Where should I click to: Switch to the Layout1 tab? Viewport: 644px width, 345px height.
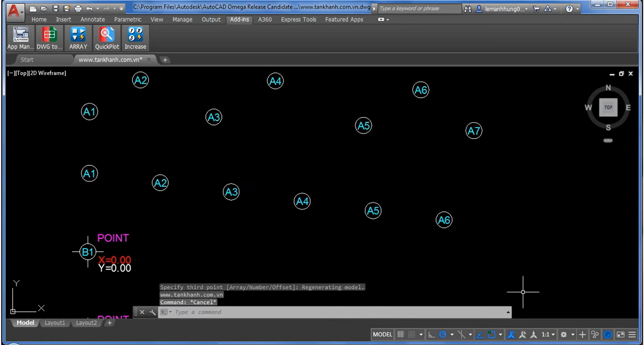click(x=55, y=323)
